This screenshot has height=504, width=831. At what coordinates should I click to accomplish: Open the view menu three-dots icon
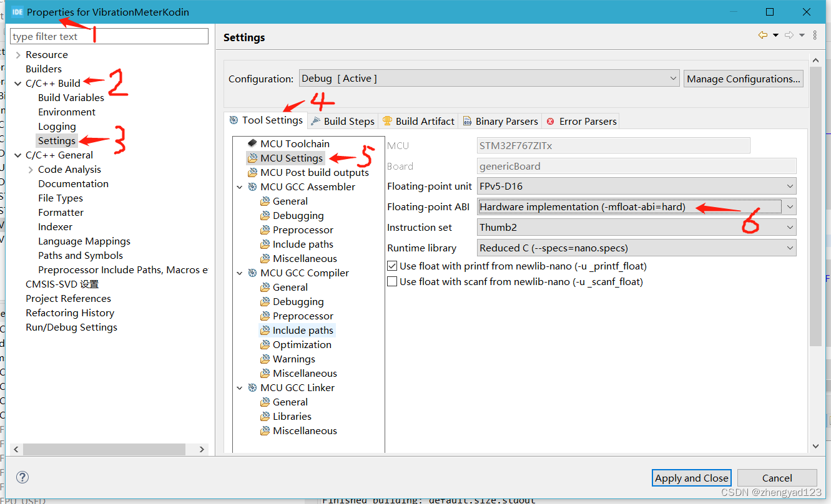(x=815, y=36)
